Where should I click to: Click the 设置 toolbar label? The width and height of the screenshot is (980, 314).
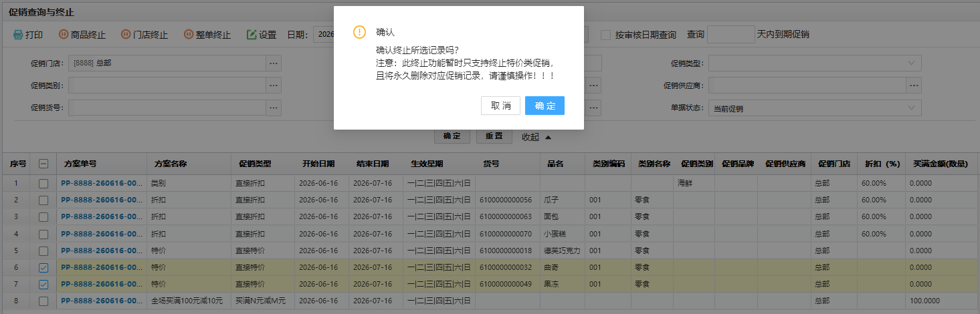268,35
